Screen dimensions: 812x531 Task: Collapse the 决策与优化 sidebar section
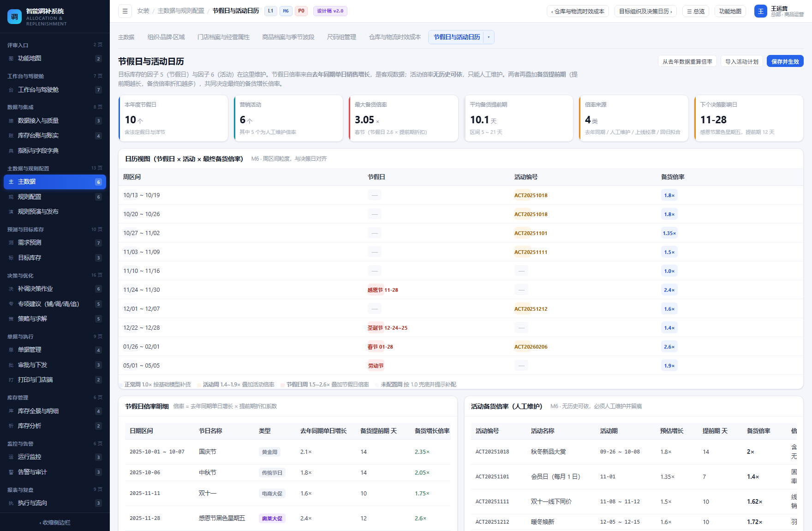point(55,276)
